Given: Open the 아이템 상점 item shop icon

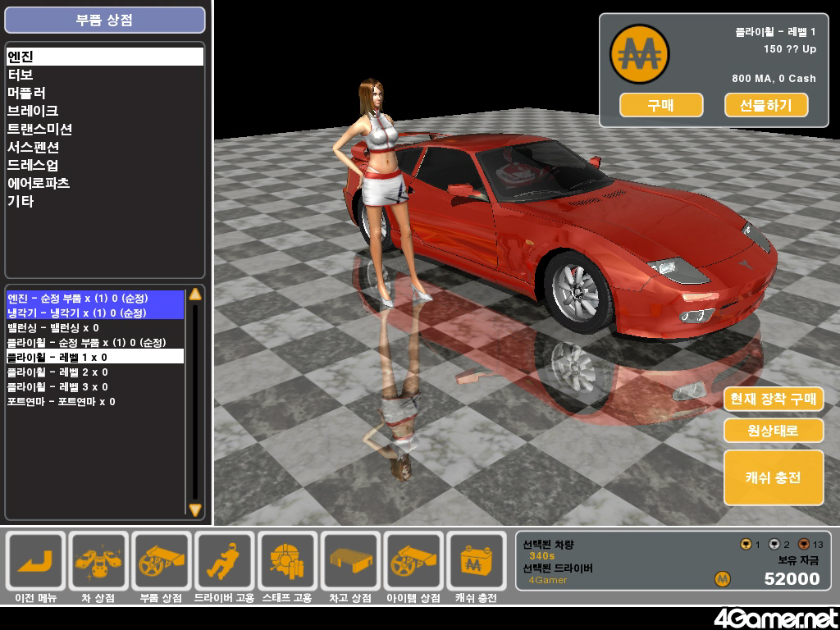Looking at the screenshot, I should [x=413, y=560].
